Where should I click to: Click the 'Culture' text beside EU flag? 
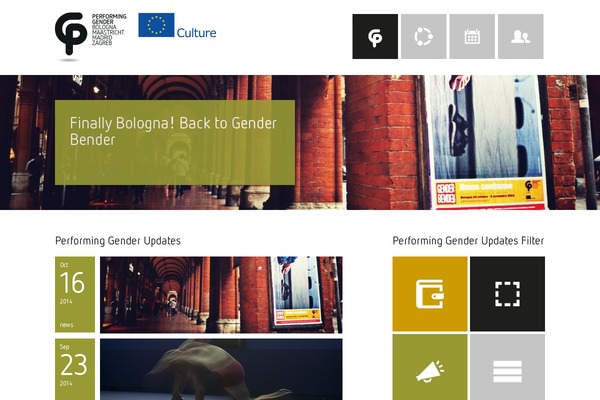[x=196, y=33]
